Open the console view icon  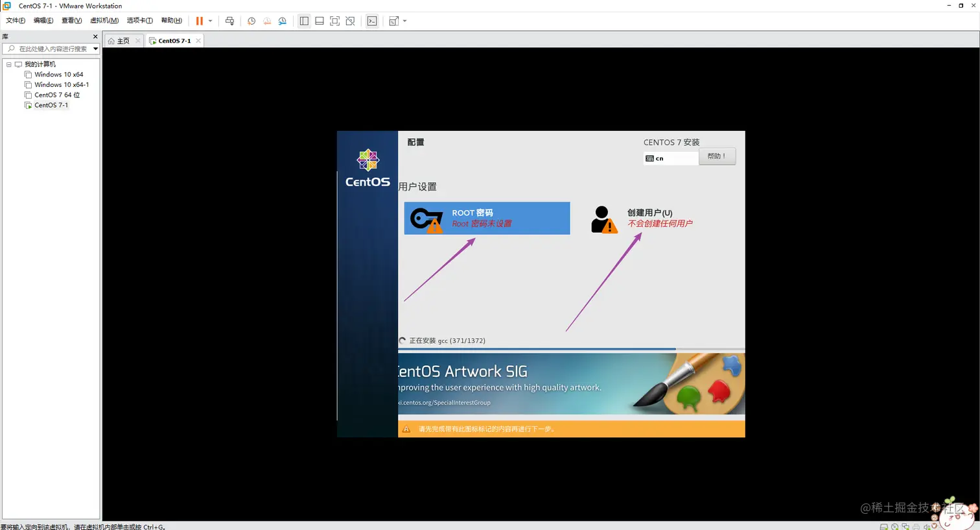click(x=372, y=21)
